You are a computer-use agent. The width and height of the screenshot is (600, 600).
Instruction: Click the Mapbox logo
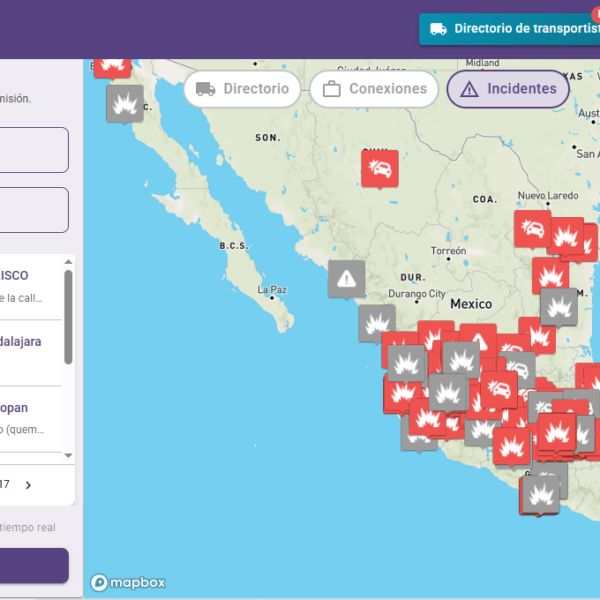click(128, 582)
